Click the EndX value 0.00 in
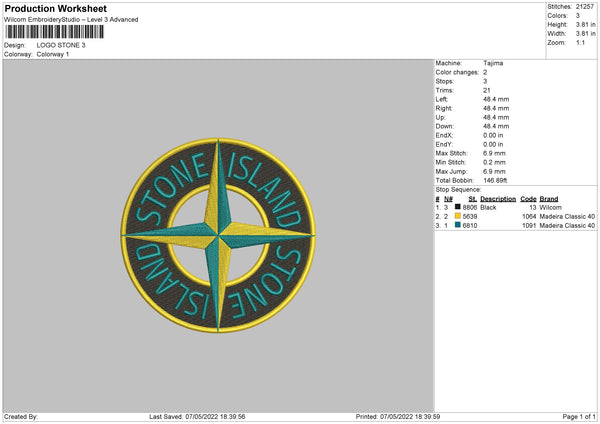Image resolution: width=600 pixels, height=424 pixels. tap(493, 135)
